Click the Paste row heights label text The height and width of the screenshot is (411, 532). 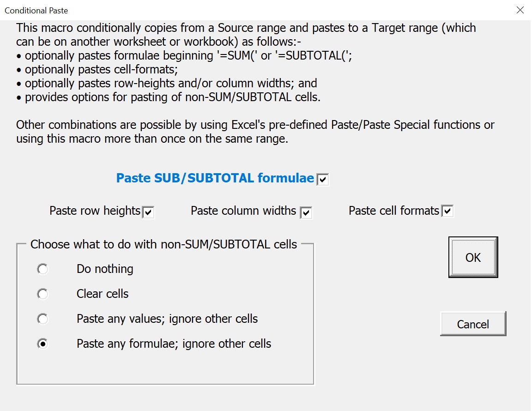click(x=95, y=211)
